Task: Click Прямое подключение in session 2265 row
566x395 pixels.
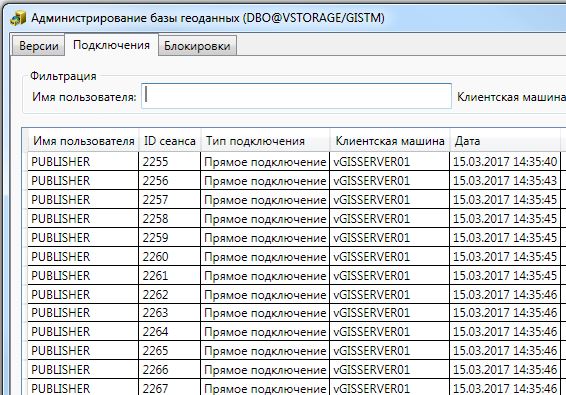Action: pyautogui.click(x=265, y=351)
